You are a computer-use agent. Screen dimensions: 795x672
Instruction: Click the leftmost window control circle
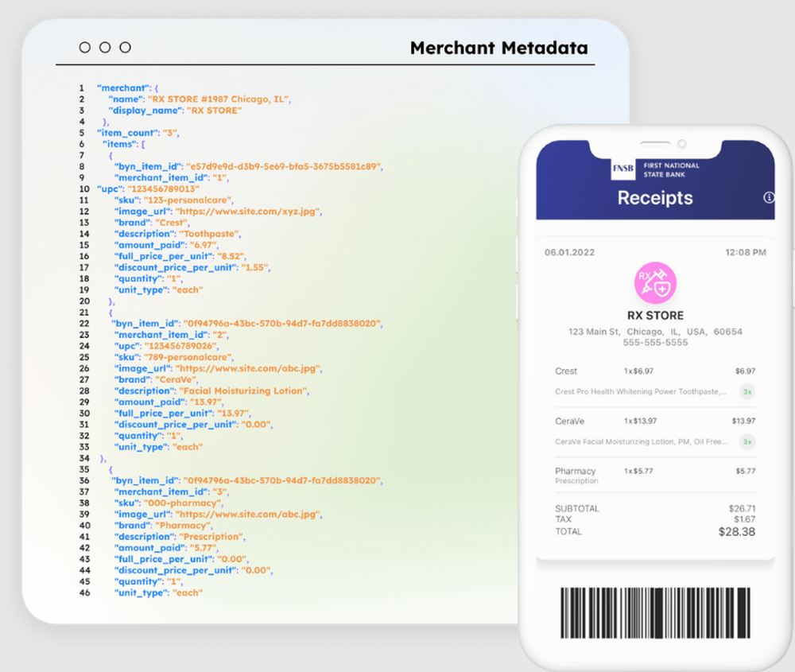(x=85, y=48)
